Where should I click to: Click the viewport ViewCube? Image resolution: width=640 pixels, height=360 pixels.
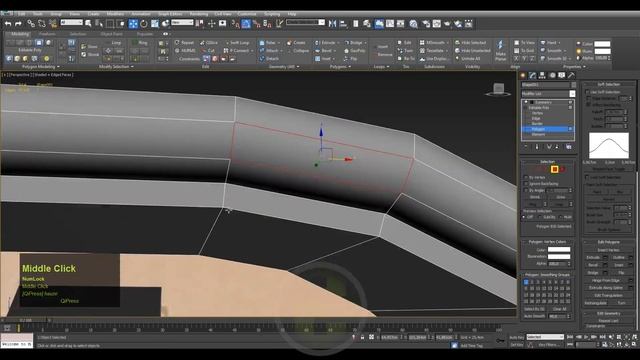point(498,89)
